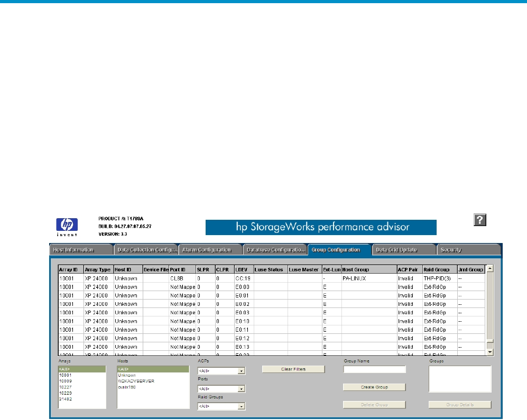This screenshot has width=527, height=420.
Task: Select array 31482 in Arrays list
Action: [82, 399]
